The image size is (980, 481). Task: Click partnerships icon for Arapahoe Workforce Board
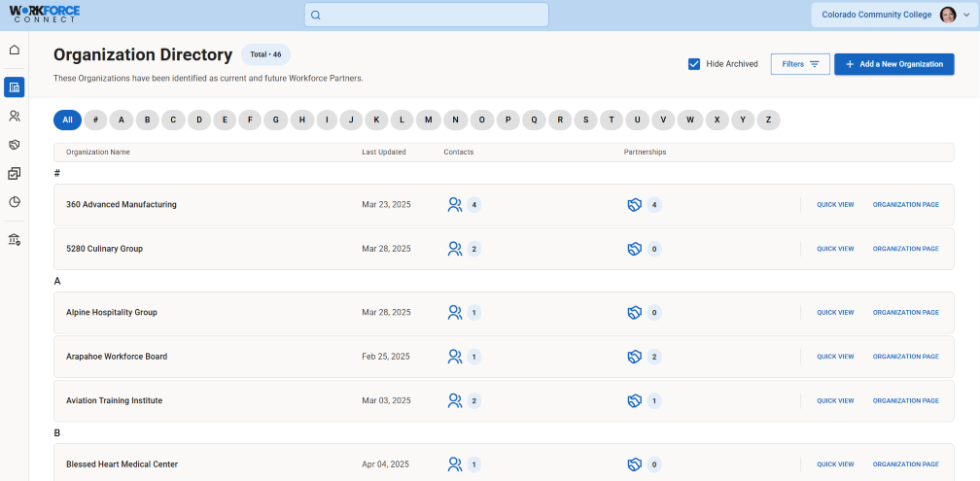coord(634,357)
